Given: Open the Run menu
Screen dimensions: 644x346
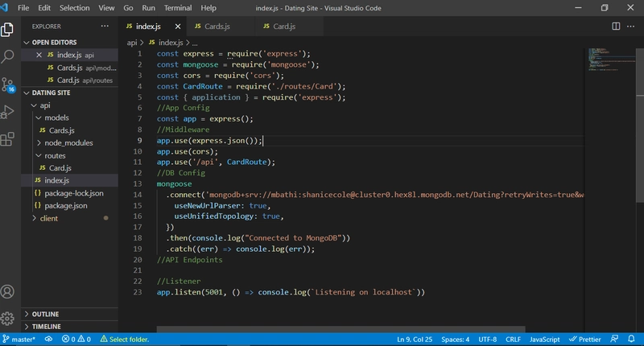Looking at the screenshot, I should point(148,8).
